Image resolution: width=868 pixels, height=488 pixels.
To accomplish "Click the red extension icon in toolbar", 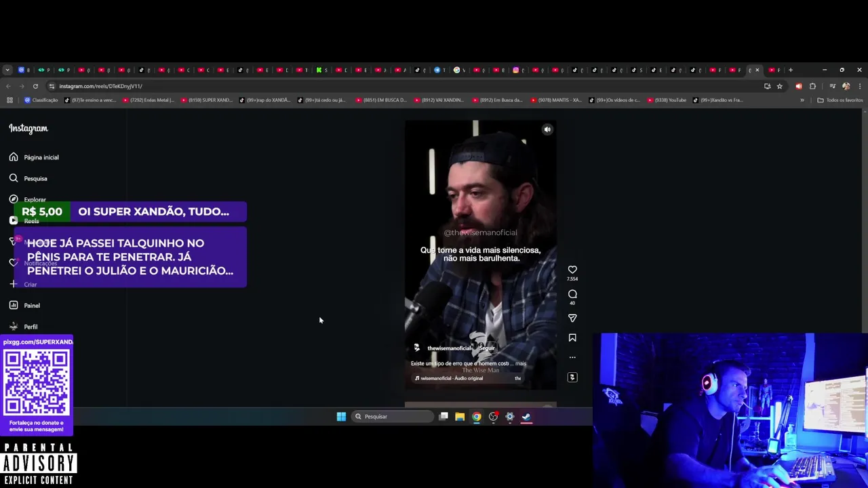I will (x=799, y=86).
